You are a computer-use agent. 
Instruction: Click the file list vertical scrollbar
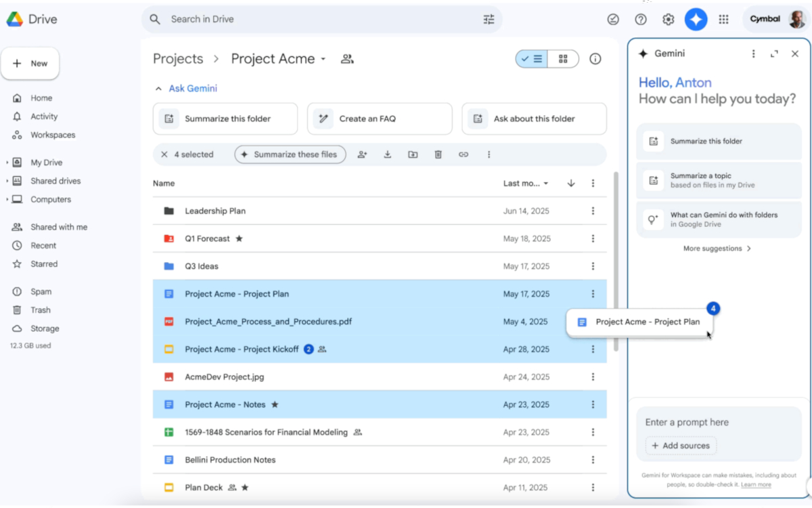[x=615, y=261]
